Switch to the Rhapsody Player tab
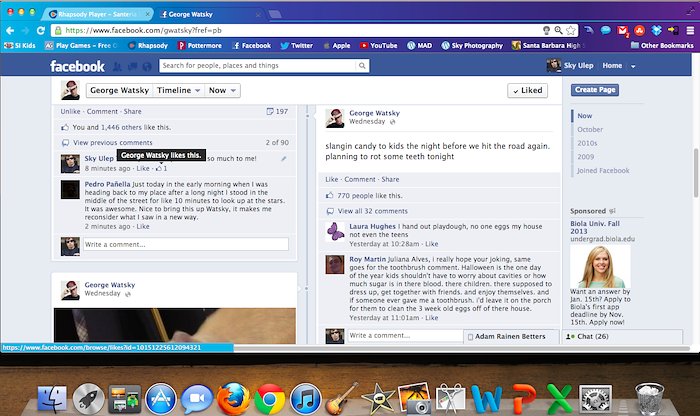 [x=98, y=14]
